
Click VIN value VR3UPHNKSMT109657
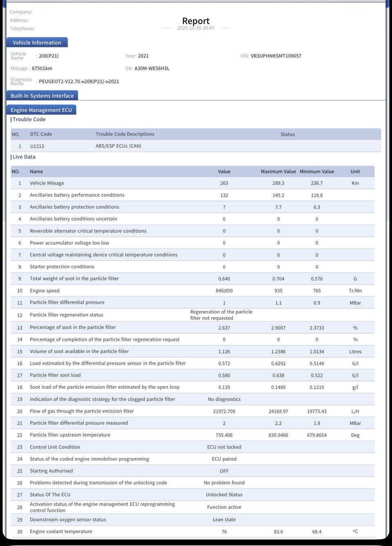276,56
